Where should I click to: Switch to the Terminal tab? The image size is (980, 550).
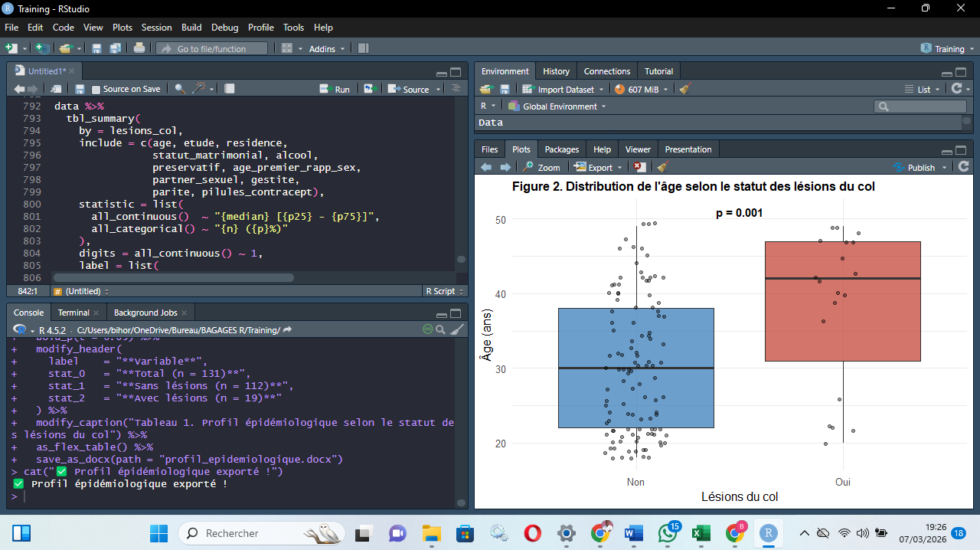tap(73, 313)
